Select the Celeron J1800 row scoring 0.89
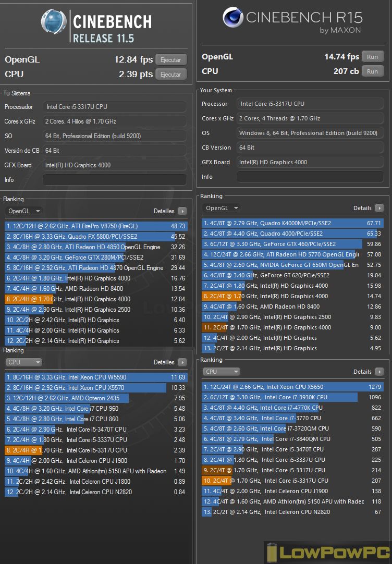The height and width of the screenshot is (564, 392). click(96, 482)
